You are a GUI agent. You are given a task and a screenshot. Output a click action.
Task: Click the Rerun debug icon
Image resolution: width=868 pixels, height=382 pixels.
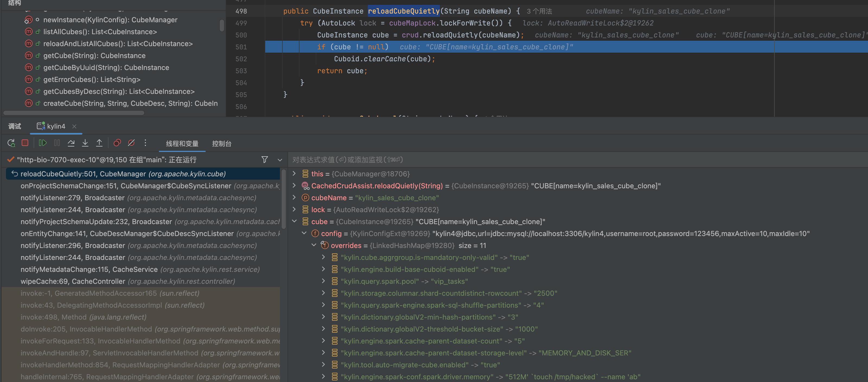pyautogui.click(x=11, y=143)
